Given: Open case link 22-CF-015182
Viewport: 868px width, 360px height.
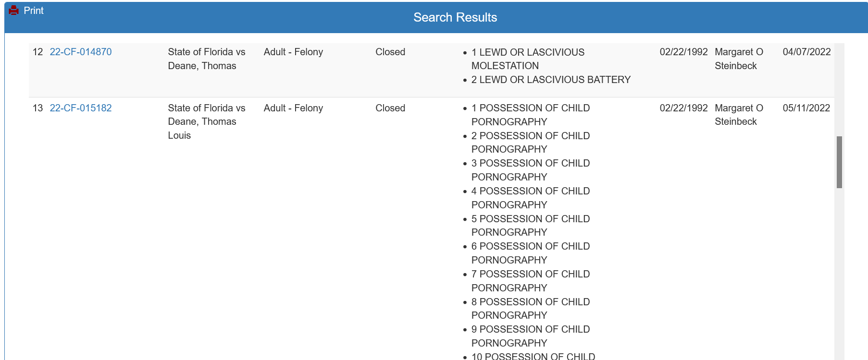Looking at the screenshot, I should pyautogui.click(x=81, y=108).
